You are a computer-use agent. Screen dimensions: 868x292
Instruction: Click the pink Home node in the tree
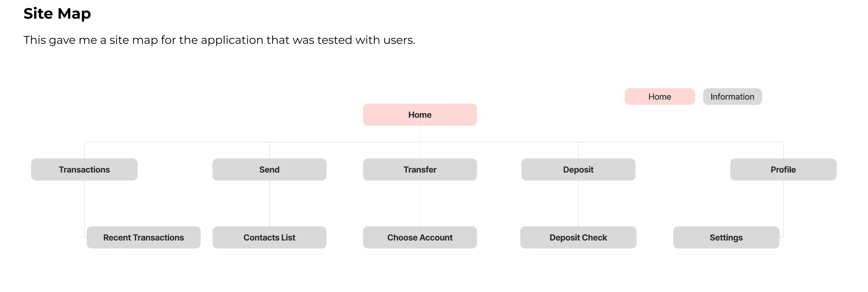click(x=420, y=115)
